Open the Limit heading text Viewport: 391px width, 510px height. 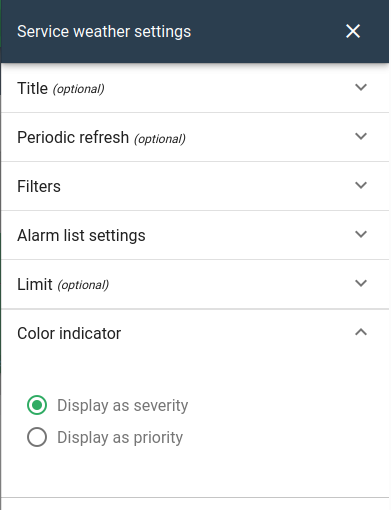pyautogui.click(x=35, y=284)
